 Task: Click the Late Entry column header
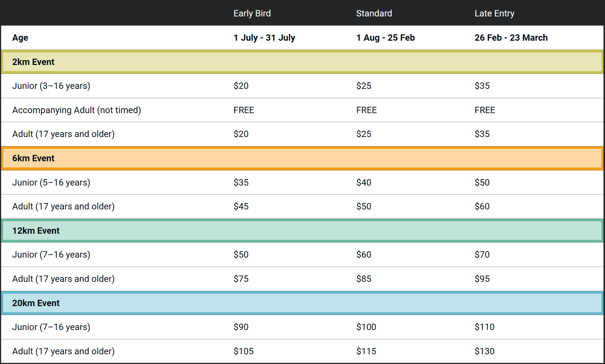tap(494, 13)
